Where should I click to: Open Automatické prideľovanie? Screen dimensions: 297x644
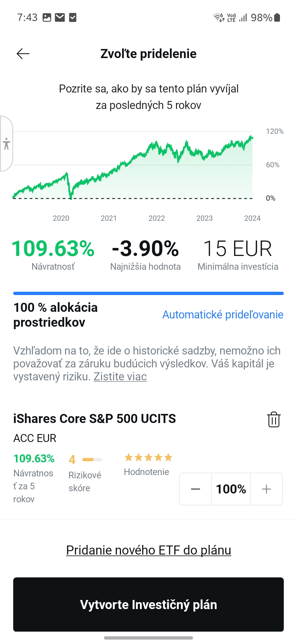point(223,315)
